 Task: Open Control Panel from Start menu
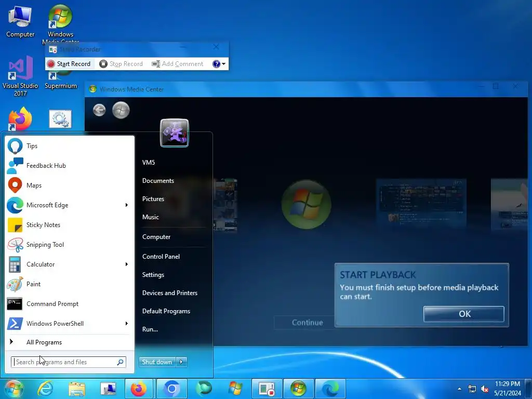point(161,257)
